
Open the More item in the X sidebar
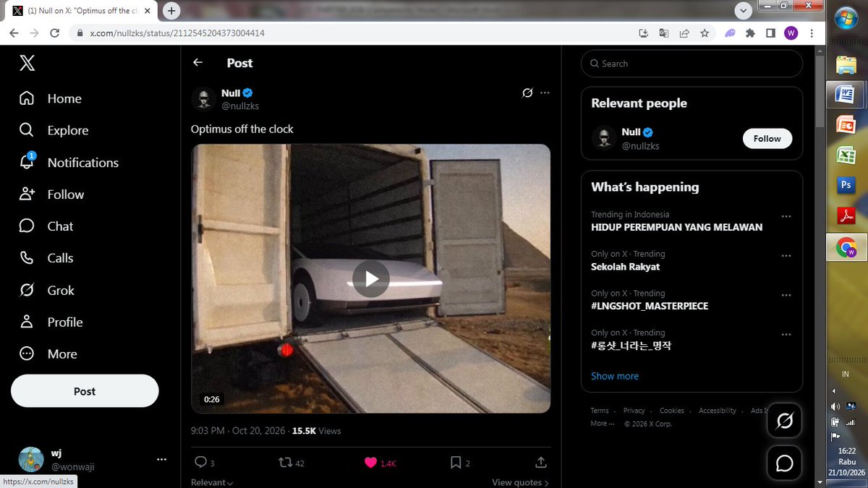(x=48, y=354)
